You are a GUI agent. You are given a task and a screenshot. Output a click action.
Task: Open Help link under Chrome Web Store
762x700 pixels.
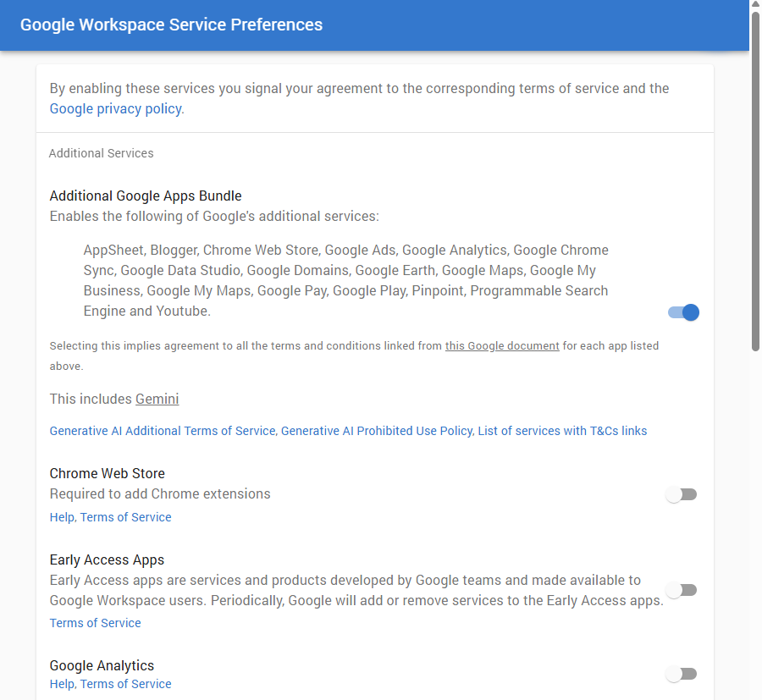(x=62, y=517)
